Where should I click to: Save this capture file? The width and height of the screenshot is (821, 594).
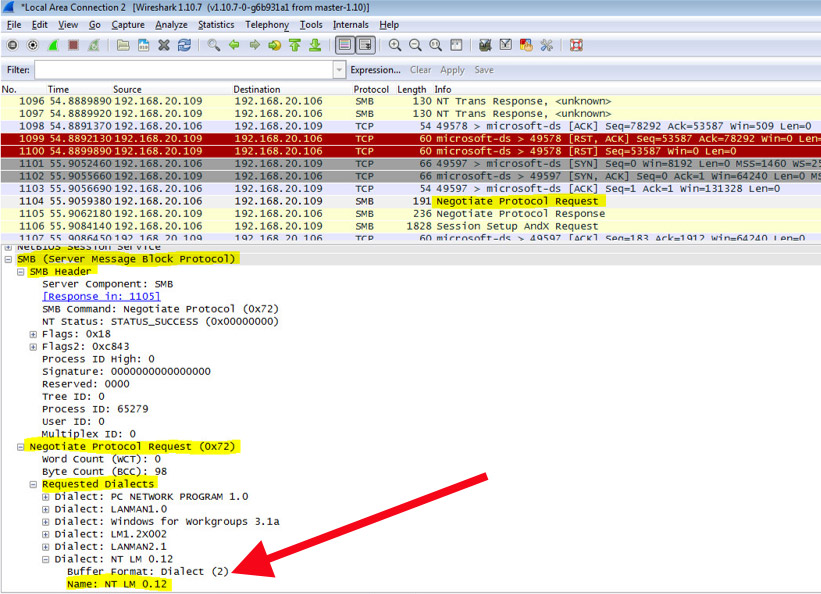(143, 46)
